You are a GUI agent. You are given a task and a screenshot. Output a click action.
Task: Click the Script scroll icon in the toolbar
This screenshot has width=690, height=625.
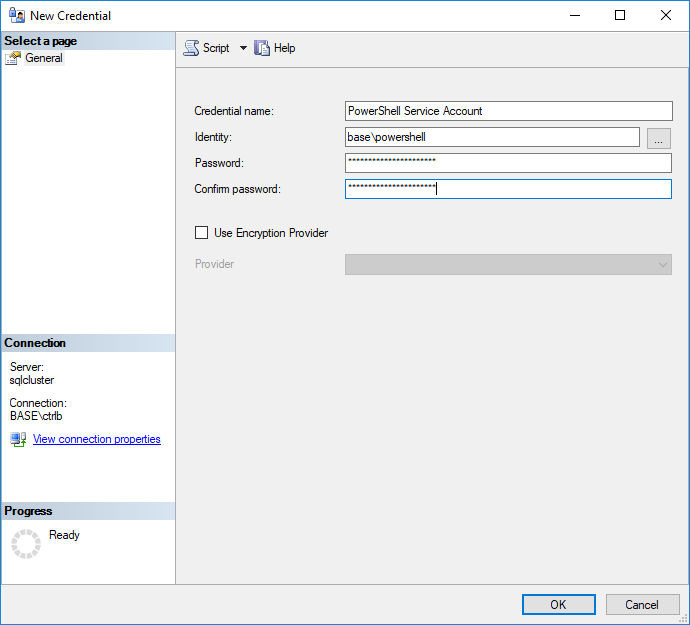click(x=191, y=48)
